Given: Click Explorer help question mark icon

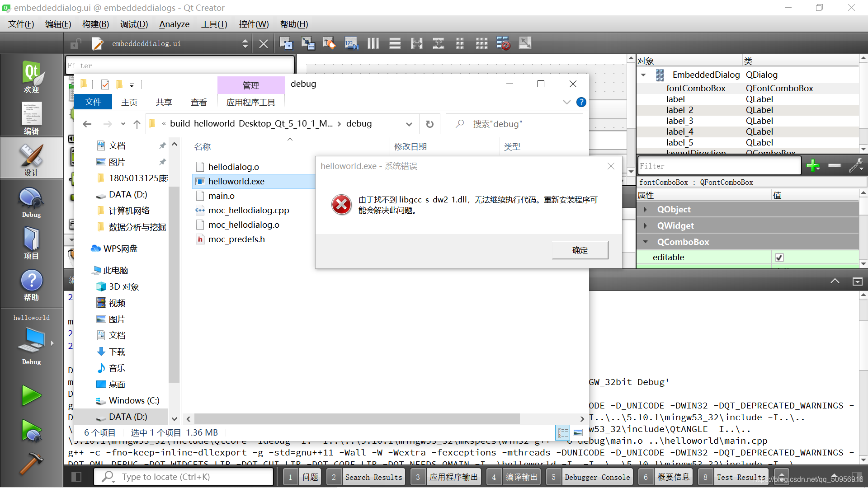Looking at the screenshot, I should [x=581, y=102].
